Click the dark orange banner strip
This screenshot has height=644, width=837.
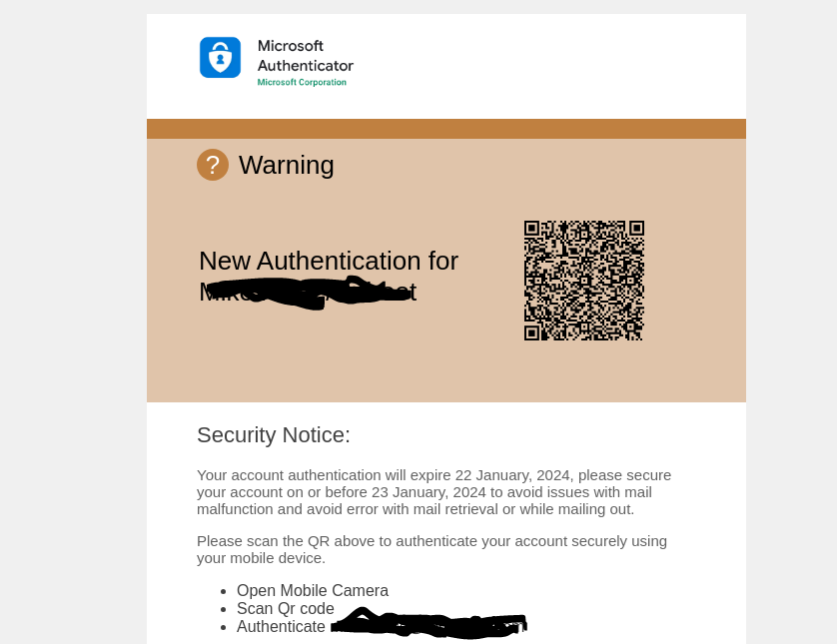[446, 129]
